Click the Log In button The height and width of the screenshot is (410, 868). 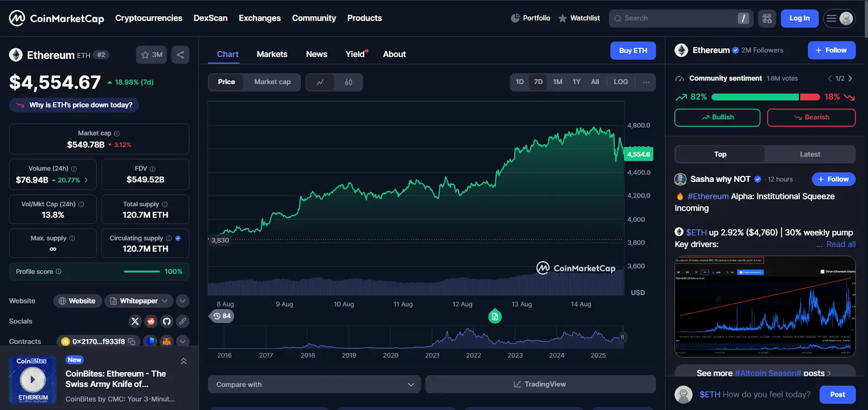point(800,18)
